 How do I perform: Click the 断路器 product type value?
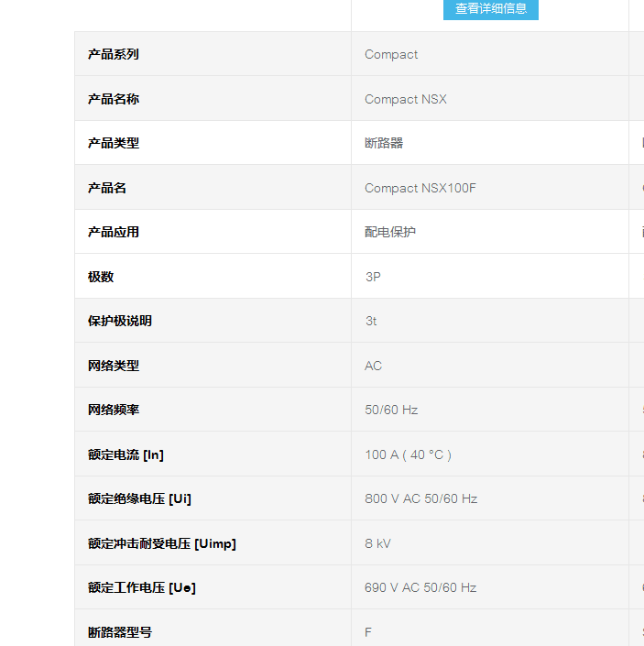coord(384,143)
